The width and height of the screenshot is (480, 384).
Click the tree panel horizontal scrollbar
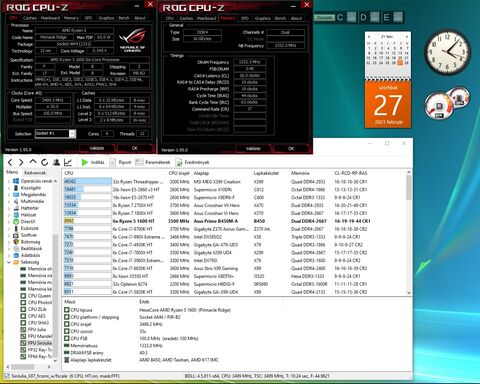click(29, 367)
